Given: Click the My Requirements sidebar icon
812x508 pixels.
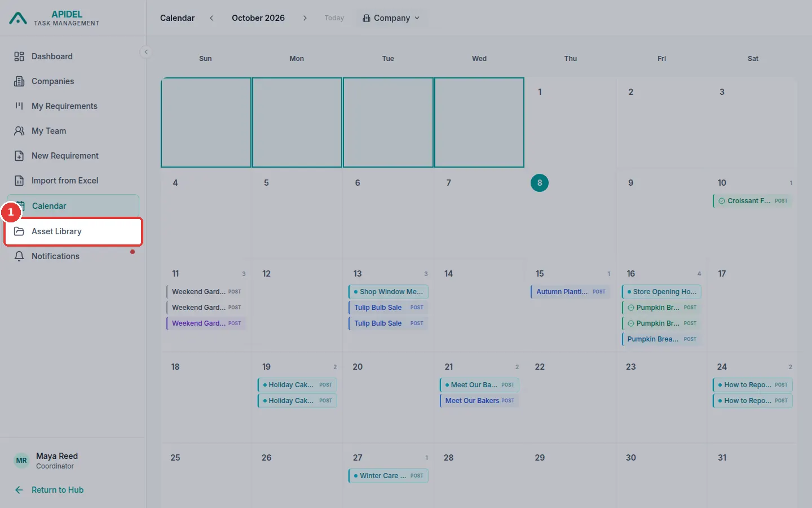Looking at the screenshot, I should pos(19,106).
